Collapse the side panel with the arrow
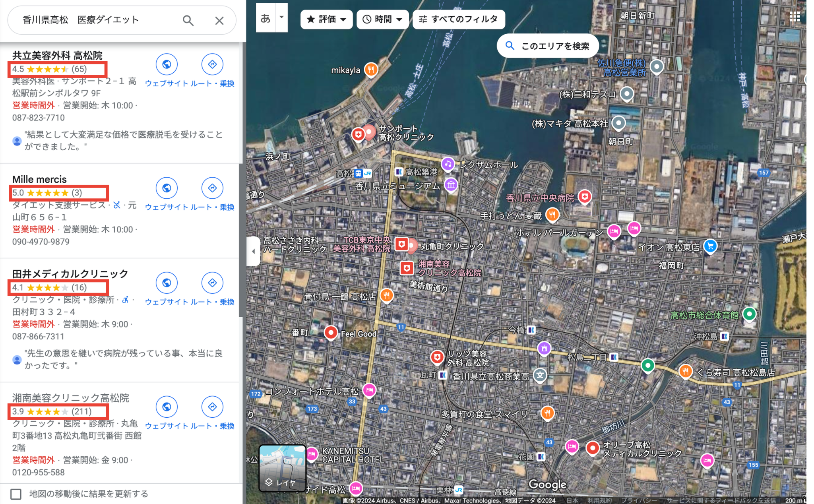 click(253, 251)
